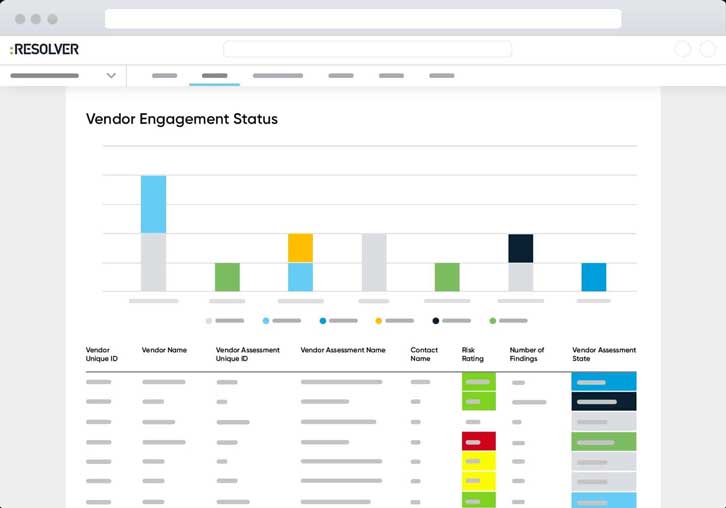
Task: Click the Resolver logo
Action: point(44,49)
